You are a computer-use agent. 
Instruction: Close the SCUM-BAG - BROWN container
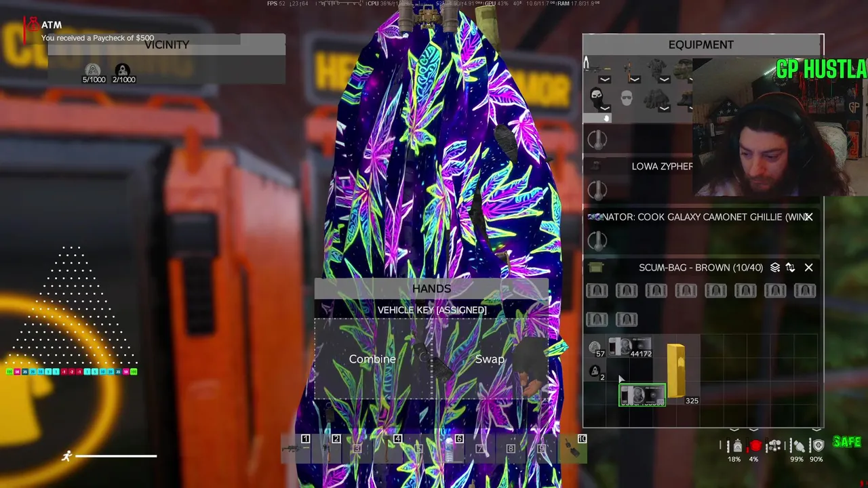click(x=808, y=268)
